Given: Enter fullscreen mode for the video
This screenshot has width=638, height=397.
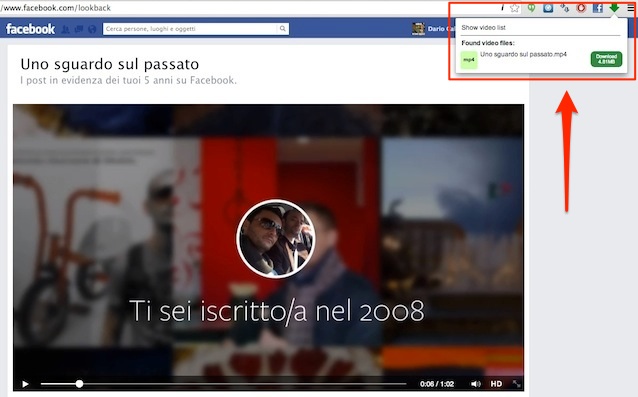Looking at the screenshot, I should point(516,384).
